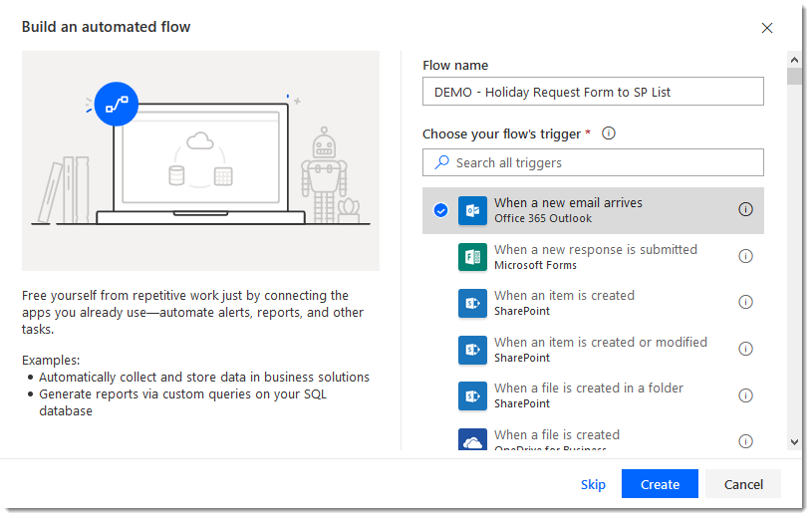
Task: Select 'When a file is created' trigger
Action: click(593, 435)
